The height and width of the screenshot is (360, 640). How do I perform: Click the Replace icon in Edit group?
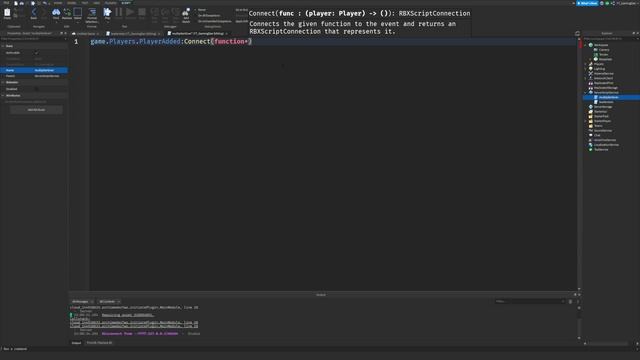coord(67,13)
